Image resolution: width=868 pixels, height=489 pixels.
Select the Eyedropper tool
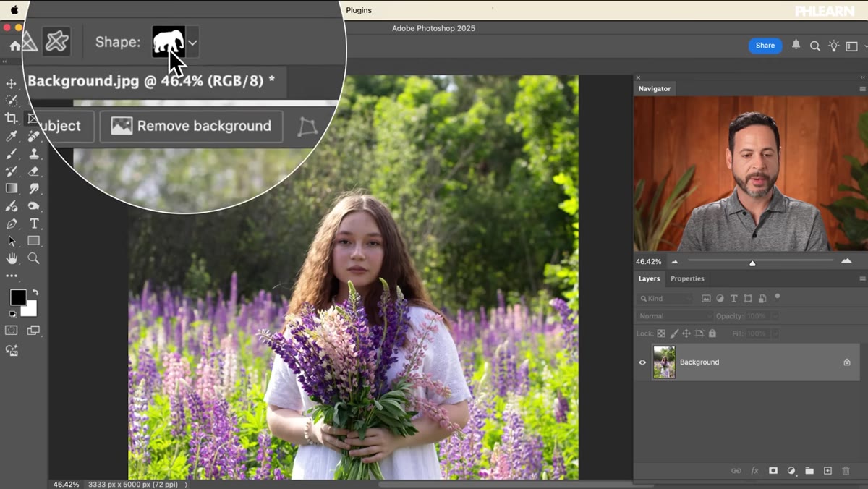click(x=12, y=136)
